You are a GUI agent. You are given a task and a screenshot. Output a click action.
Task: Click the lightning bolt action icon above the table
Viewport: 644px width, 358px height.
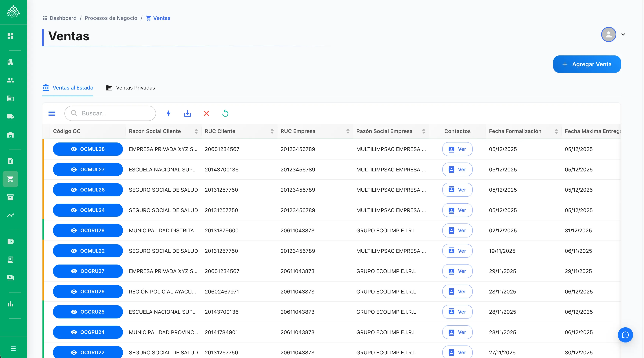click(x=168, y=113)
